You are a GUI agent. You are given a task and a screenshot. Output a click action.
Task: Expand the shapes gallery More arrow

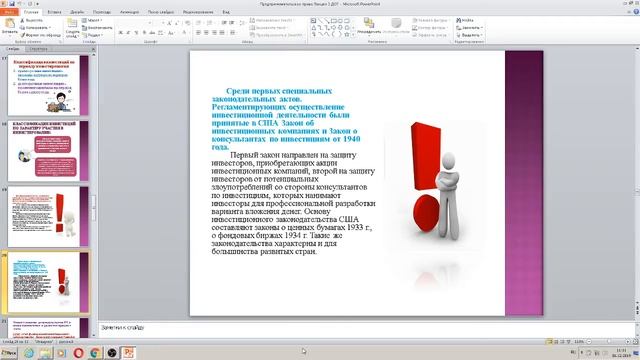[x=353, y=35]
